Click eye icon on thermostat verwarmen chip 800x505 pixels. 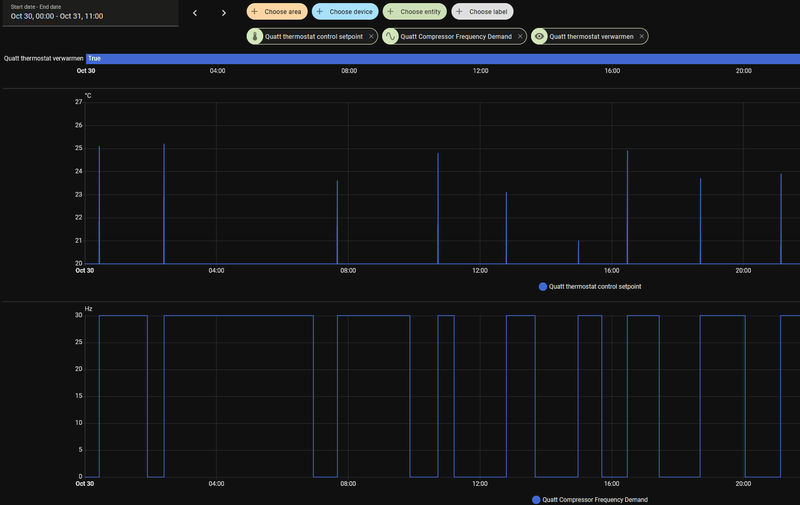[x=539, y=36]
